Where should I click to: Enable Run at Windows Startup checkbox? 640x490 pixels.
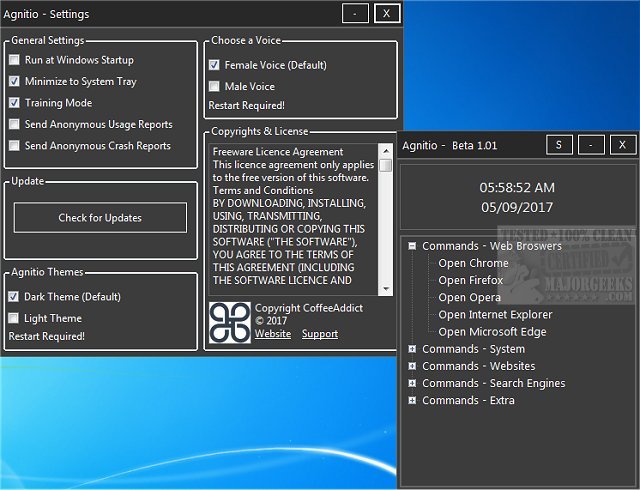tap(14, 60)
